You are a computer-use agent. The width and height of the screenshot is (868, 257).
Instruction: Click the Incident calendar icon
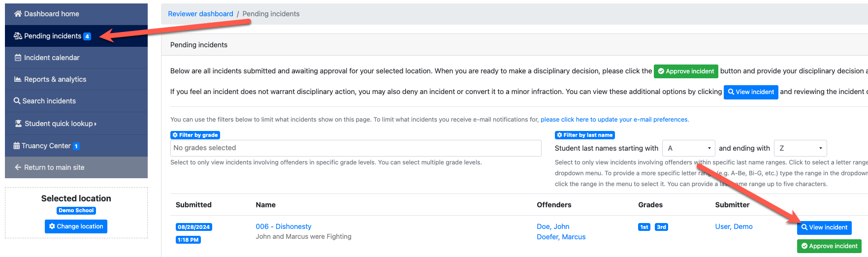click(x=18, y=58)
